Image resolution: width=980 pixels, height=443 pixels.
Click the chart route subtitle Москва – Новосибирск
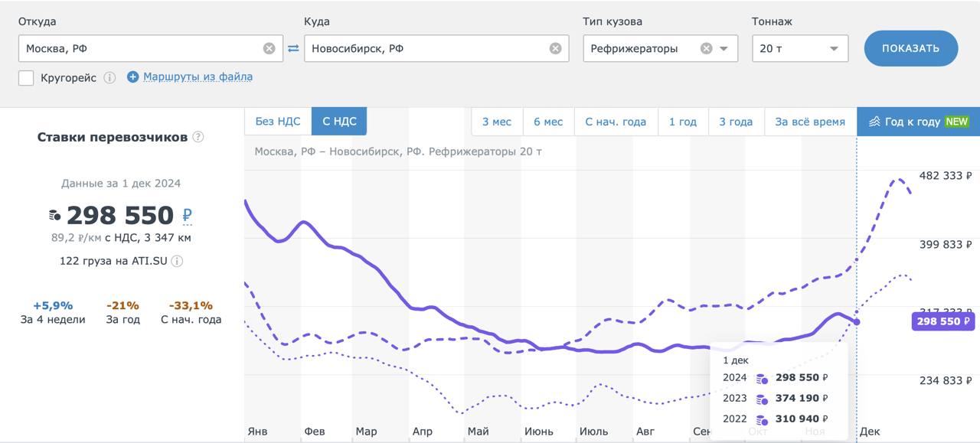click(x=398, y=151)
